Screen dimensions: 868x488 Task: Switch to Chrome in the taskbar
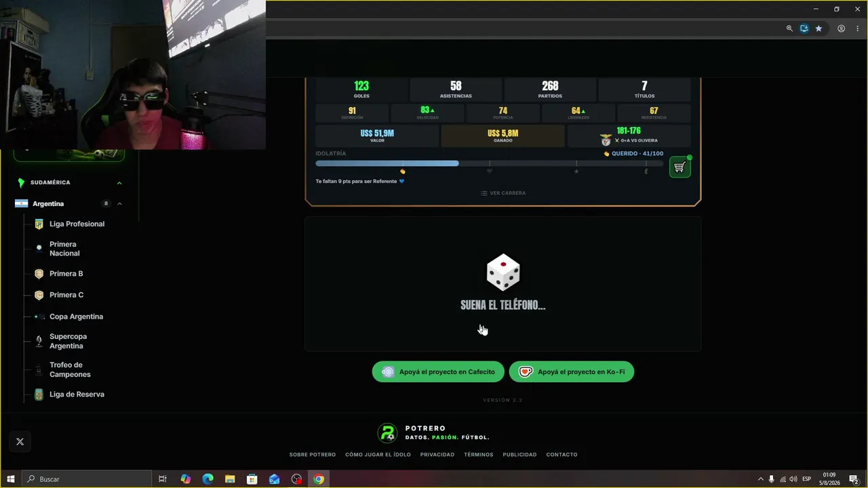(x=319, y=479)
